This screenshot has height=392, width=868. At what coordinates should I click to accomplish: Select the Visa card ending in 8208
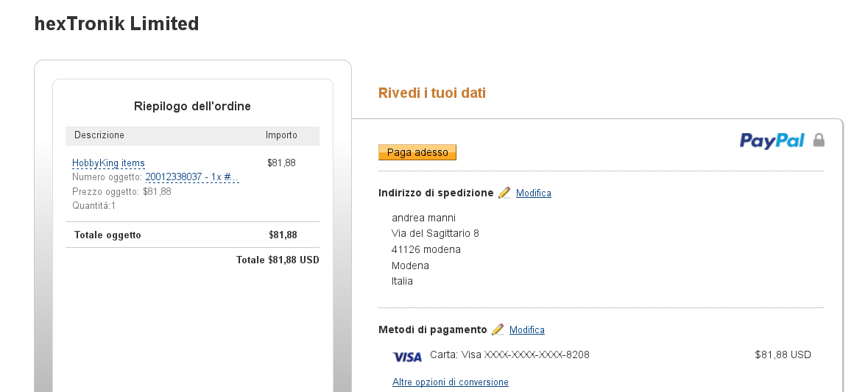pos(509,355)
